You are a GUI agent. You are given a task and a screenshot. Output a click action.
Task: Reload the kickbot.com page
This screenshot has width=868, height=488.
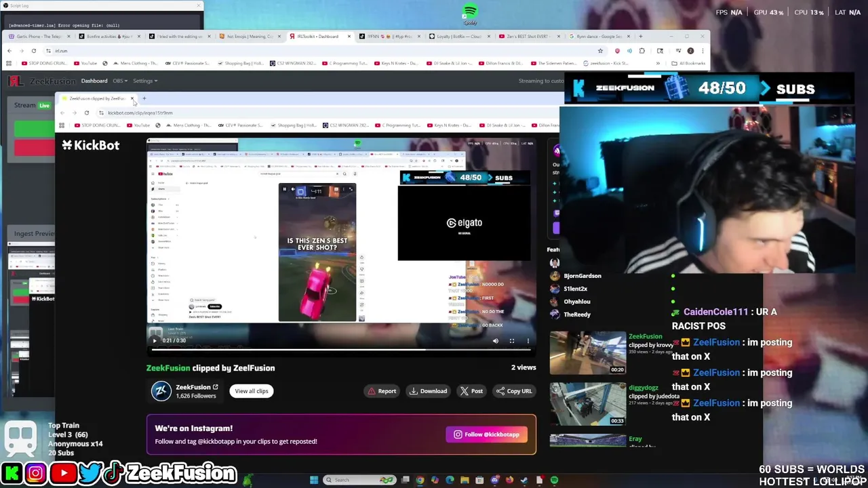[x=87, y=113]
